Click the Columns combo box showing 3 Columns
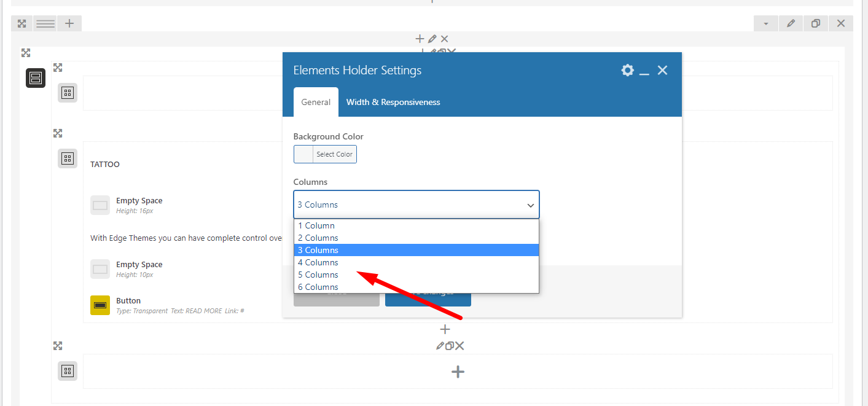Screen dimensions: 868x406 click(x=416, y=205)
